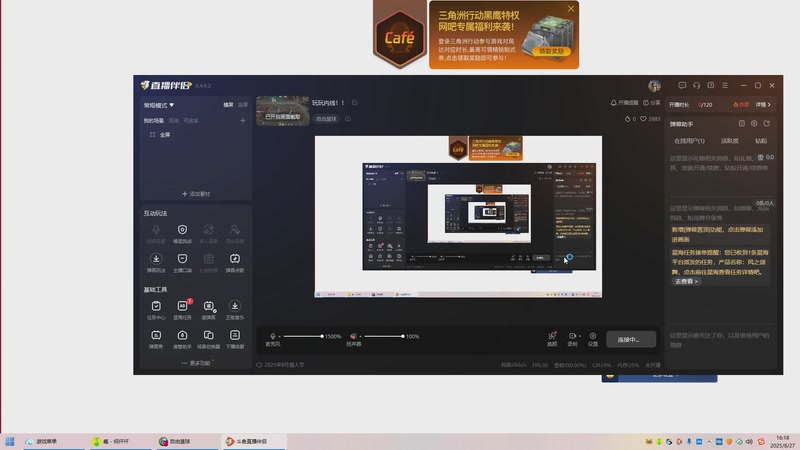The height and width of the screenshot is (450, 800).
Task: Click the 添加素材 button
Action: 196,194
